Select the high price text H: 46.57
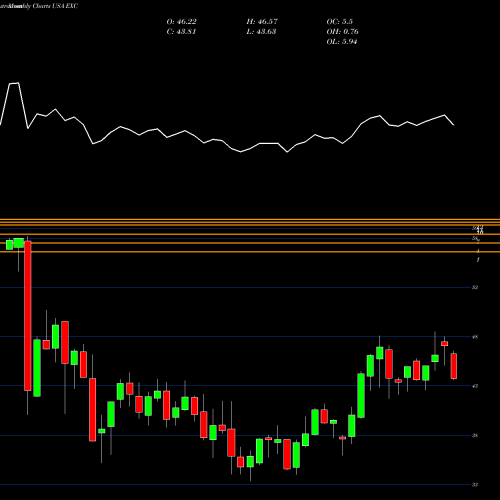The height and width of the screenshot is (500, 500). pyautogui.click(x=262, y=22)
